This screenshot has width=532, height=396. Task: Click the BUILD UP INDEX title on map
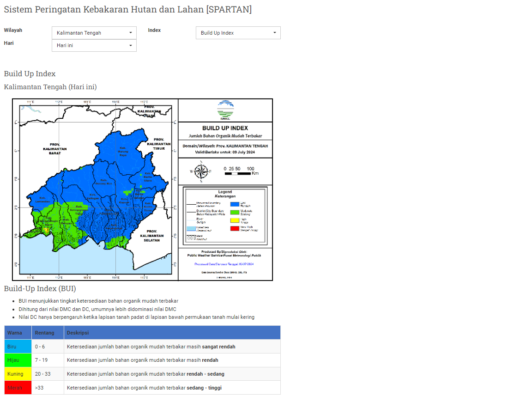click(x=225, y=128)
